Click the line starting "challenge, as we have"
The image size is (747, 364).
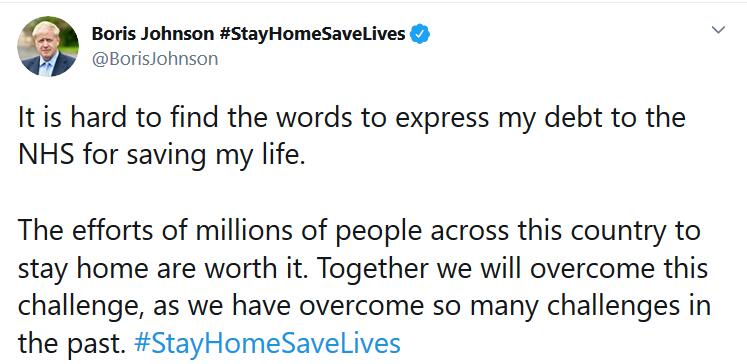pos(364,308)
